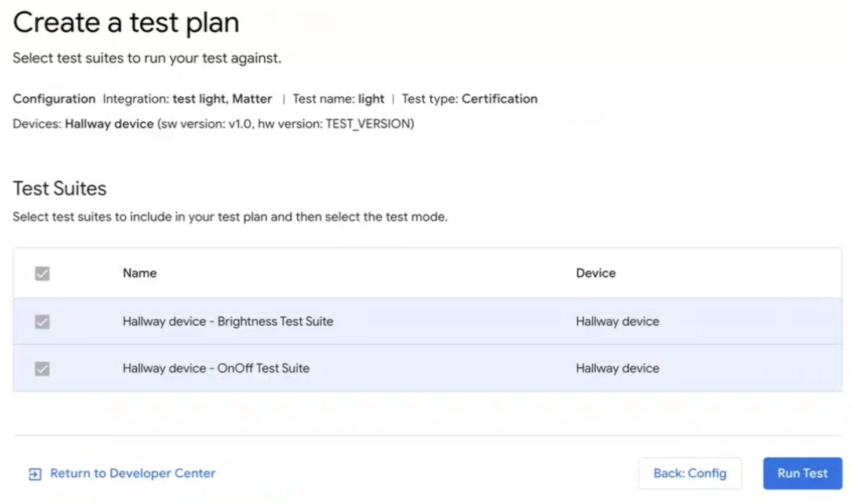Open Return to Developer Center link
Image resolution: width=853 pixels, height=504 pixels.
132,473
